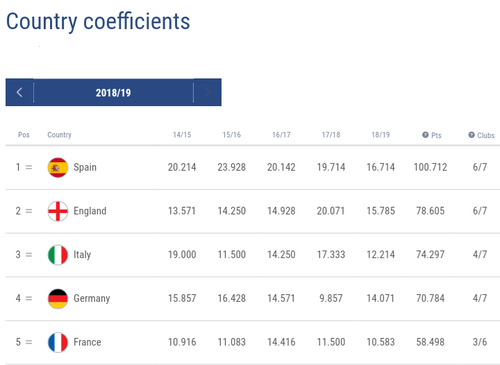Click the Clubs info question mark icon
The height and width of the screenshot is (365, 500).
(x=471, y=135)
